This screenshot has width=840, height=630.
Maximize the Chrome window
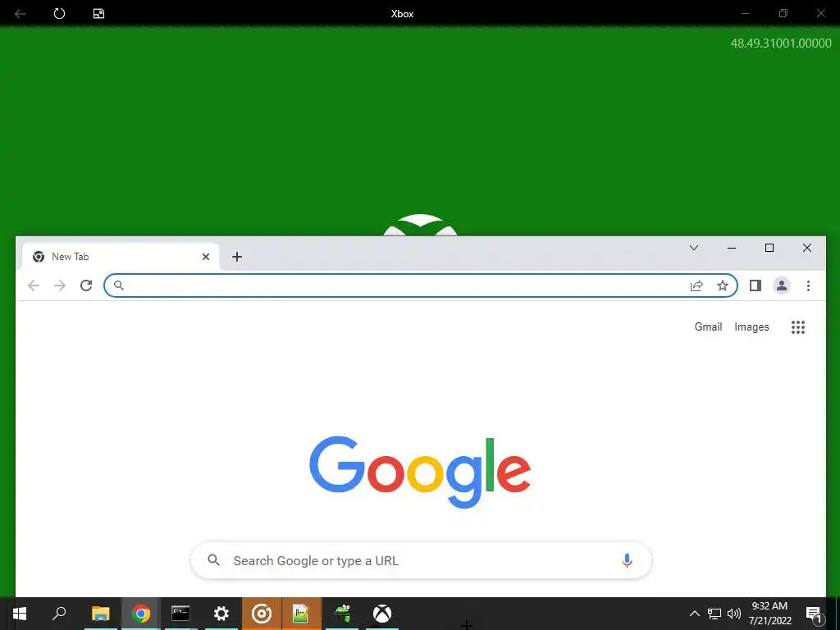pos(769,248)
